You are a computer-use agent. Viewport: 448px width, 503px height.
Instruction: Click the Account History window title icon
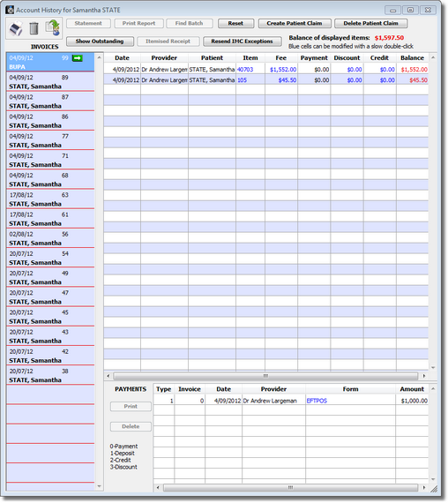10,10
